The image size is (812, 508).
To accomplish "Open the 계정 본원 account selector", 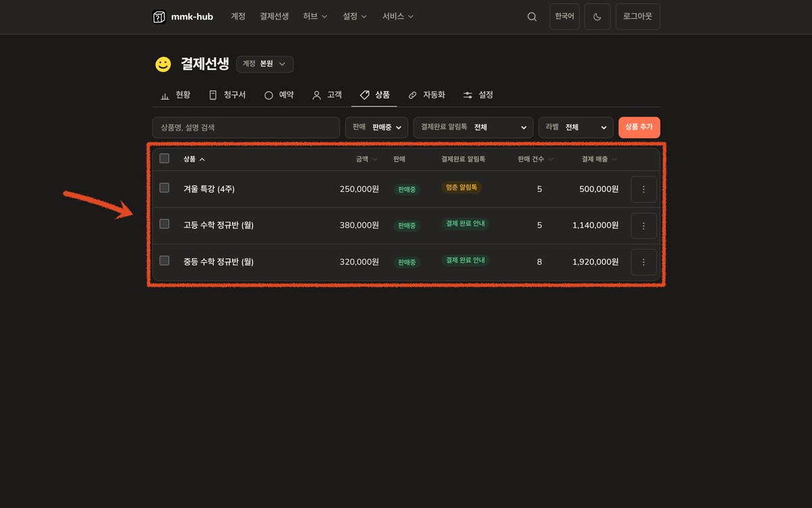I will pos(265,64).
